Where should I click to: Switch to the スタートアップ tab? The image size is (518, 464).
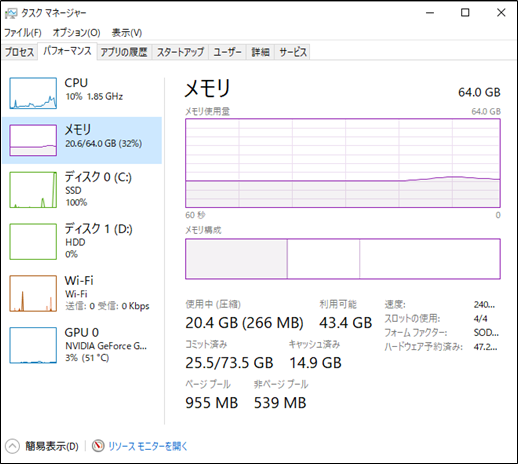pos(180,52)
